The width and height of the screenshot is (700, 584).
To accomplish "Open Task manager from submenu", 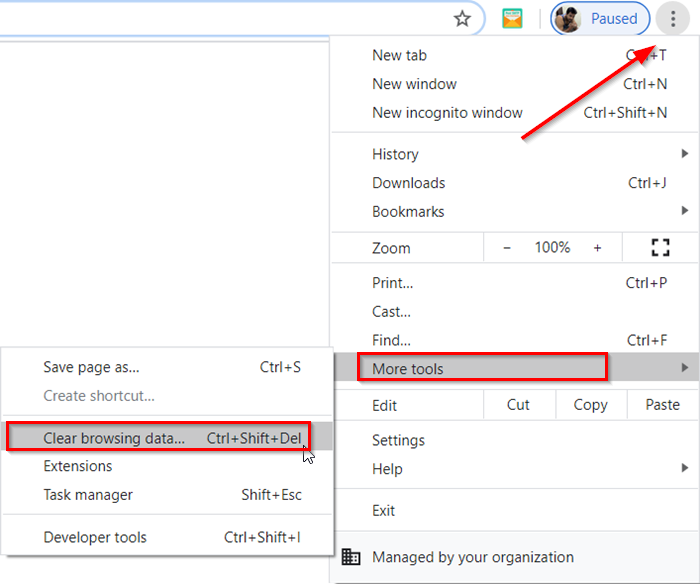I will pos(167,495).
